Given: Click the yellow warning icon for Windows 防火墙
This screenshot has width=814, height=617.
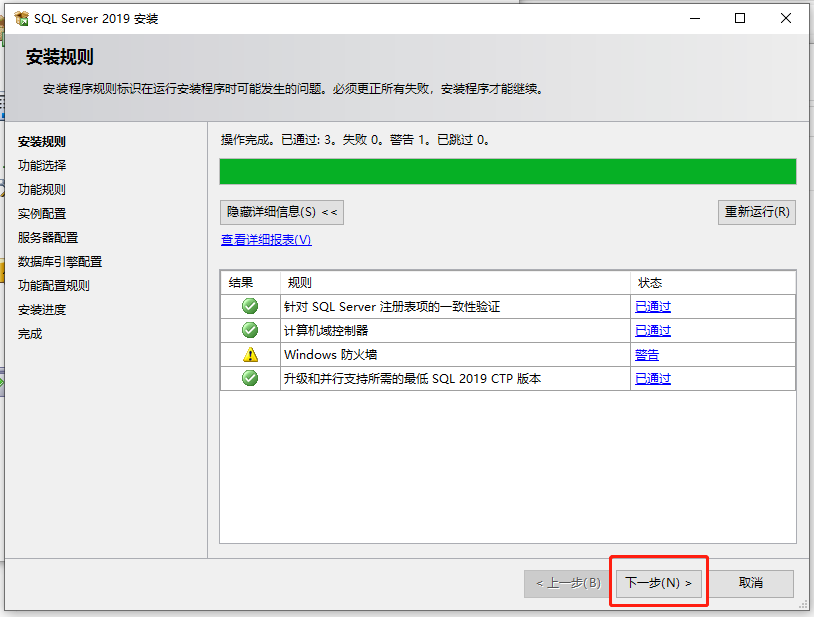Looking at the screenshot, I should 250,354.
